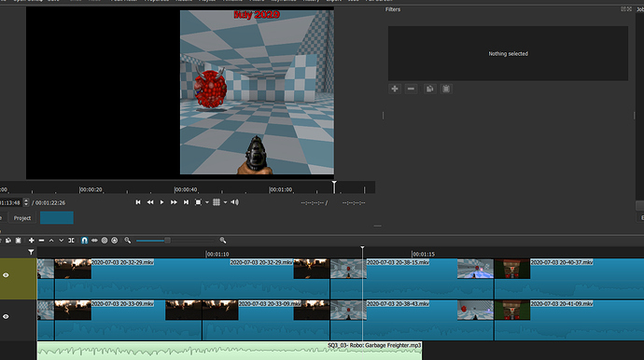This screenshot has height=360, width=644.
Task: Click green-walled thumbnail of 20-40-37 clip
Action: pyautogui.click(x=512, y=269)
